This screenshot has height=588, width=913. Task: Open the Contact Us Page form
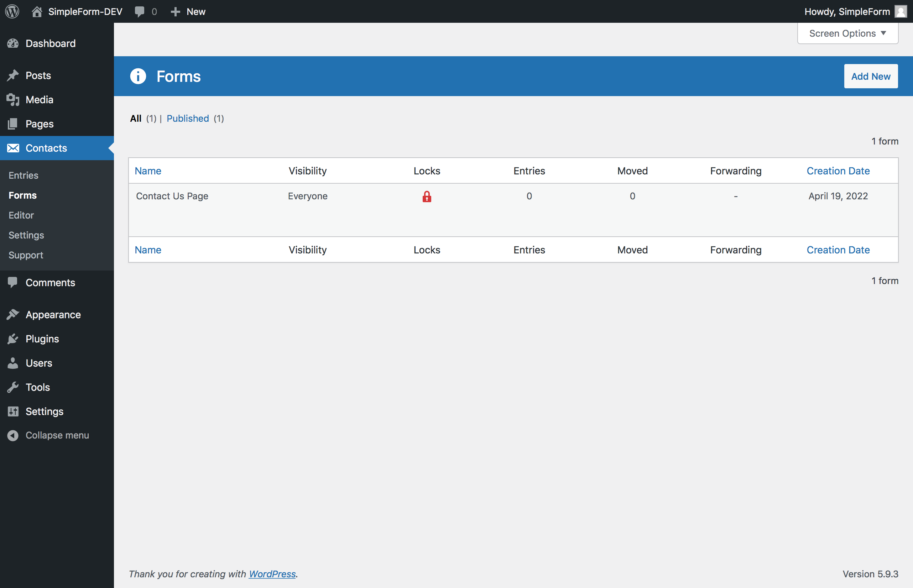172,196
